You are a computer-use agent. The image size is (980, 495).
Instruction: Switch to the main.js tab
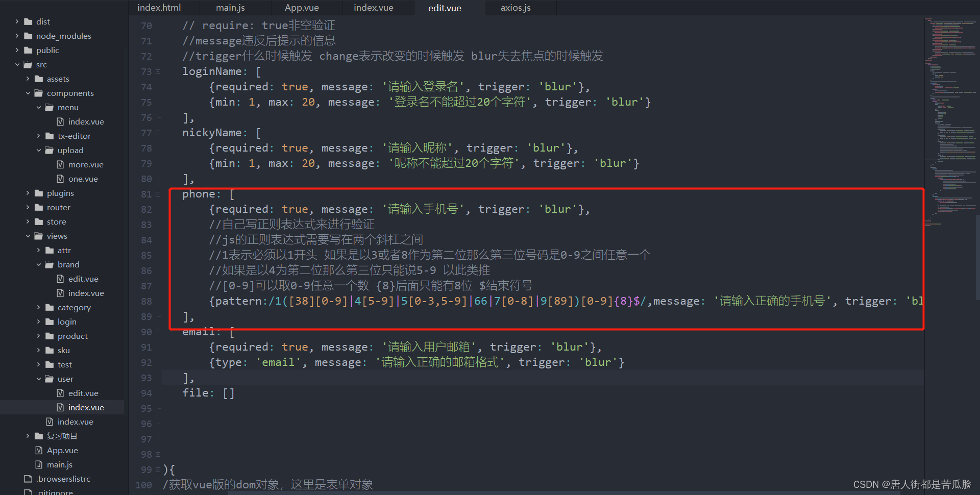(x=230, y=8)
